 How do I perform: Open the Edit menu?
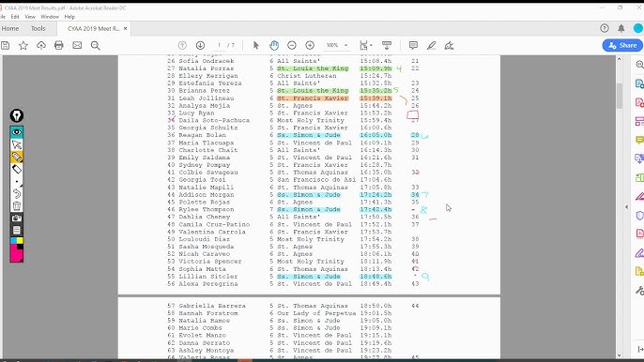pyautogui.click(x=15, y=17)
